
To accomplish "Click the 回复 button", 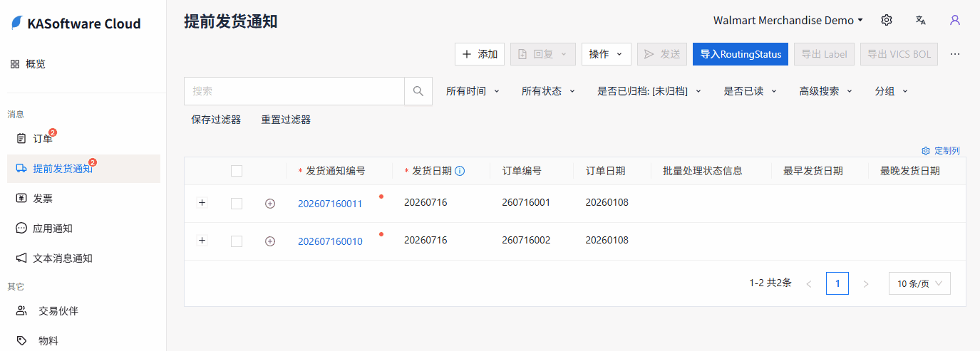I will (542, 54).
